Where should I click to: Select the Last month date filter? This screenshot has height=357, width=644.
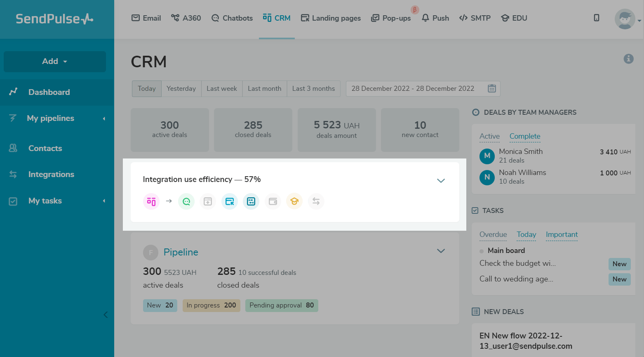pos(265,89)
